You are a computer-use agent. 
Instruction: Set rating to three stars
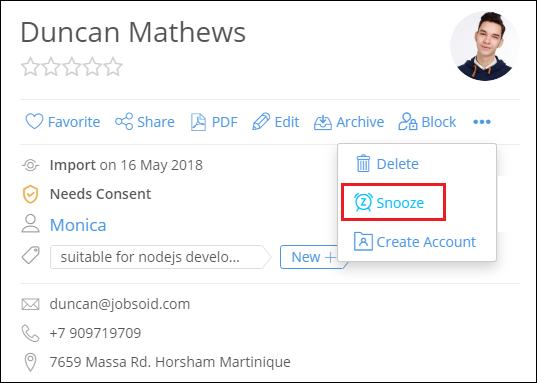pos(72,67)
